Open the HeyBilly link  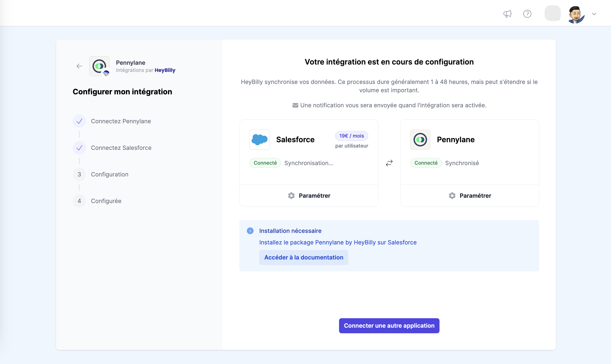pyautogui.click(x=165, y=70)
